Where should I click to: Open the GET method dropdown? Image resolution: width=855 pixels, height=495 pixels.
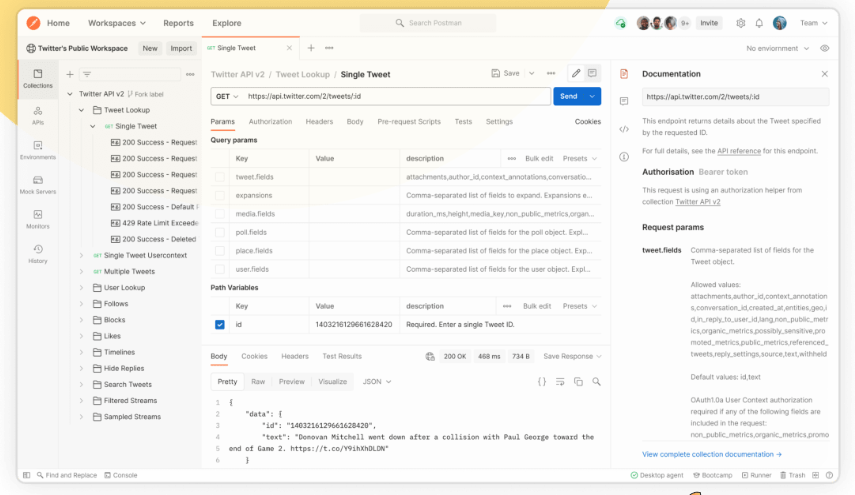tap(227, 96)
